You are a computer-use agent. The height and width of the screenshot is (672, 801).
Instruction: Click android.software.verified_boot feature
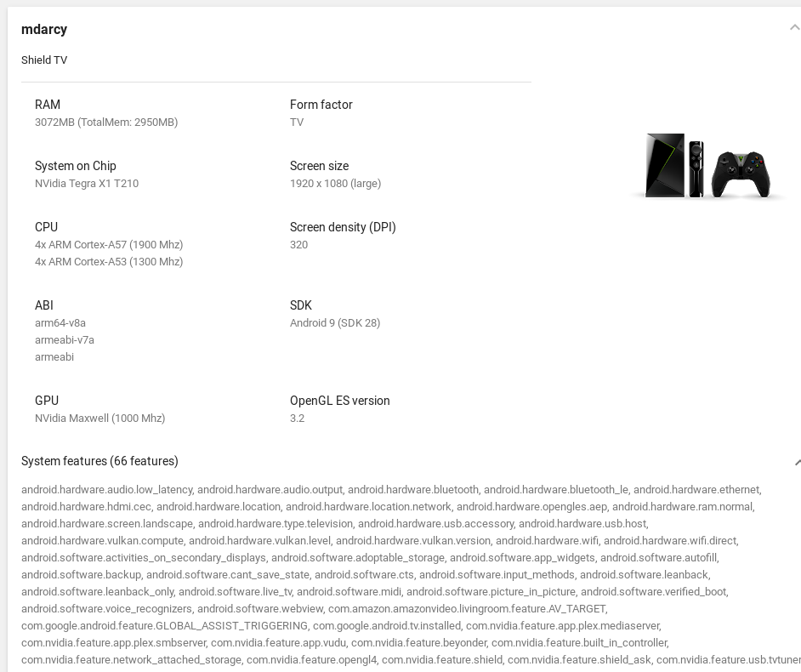[x=653, y=591]
